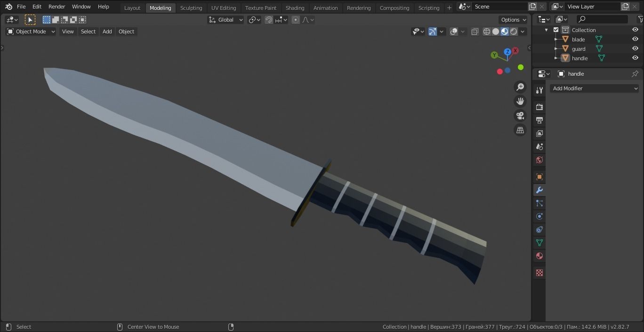644x332 pixels.
Task: Click the hand pan view icon
Action: 520,101
